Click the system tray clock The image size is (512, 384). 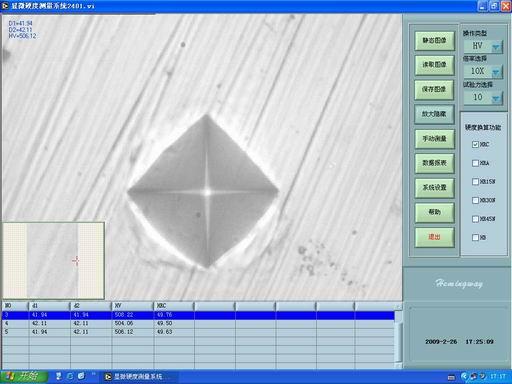pyautogui.click(x=497, y=377)
